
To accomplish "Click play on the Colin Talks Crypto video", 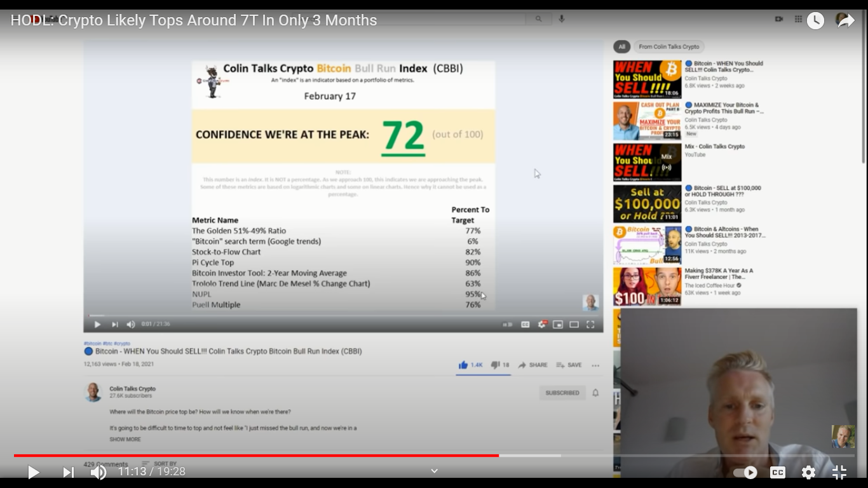I will (x=97, y=324).
